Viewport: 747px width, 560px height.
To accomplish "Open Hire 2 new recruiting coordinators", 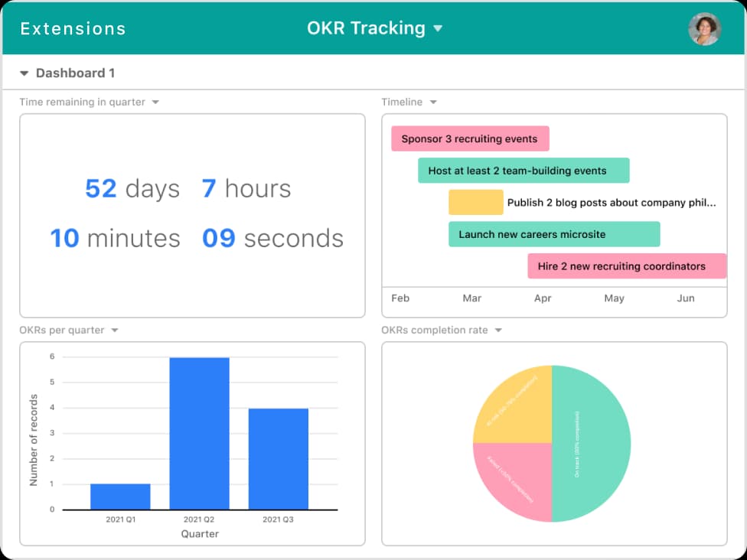I will (x=627, y=266).
